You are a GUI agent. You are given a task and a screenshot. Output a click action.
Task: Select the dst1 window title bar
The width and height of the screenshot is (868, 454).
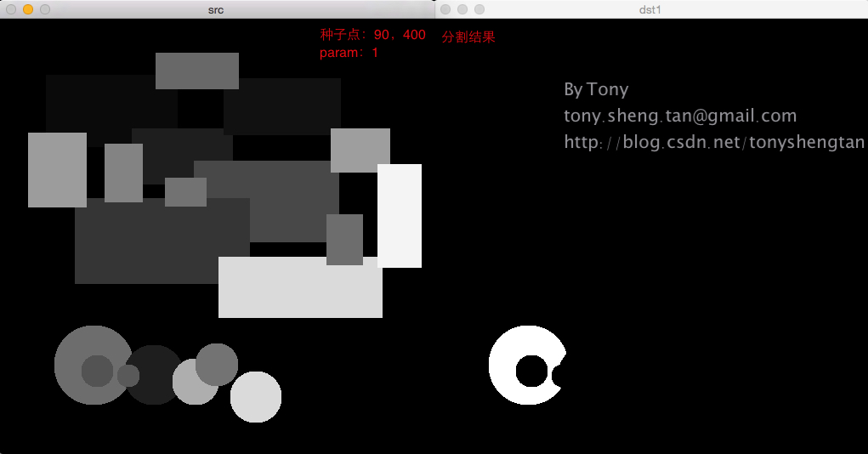(x=650, y=9)
